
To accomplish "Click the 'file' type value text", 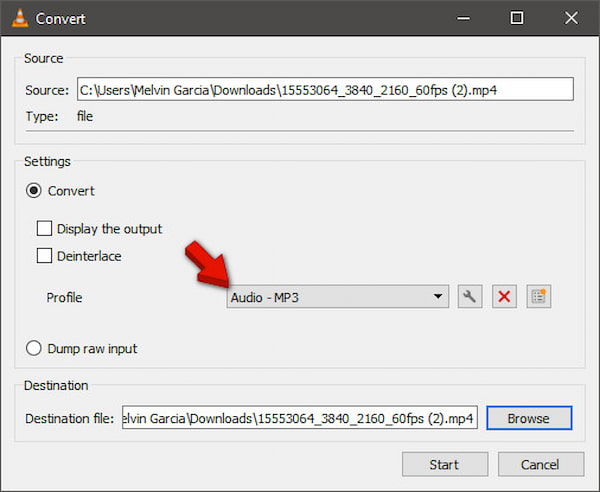I will [85, 116].
